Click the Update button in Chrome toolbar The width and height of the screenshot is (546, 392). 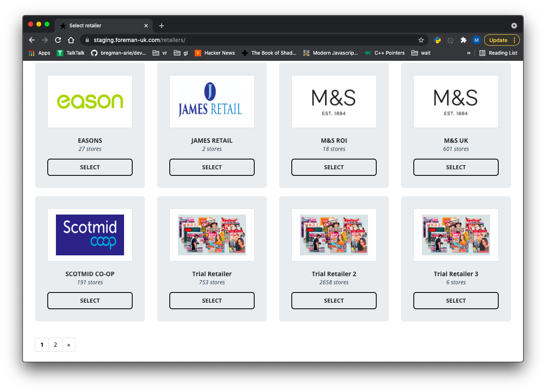point(502,40)
